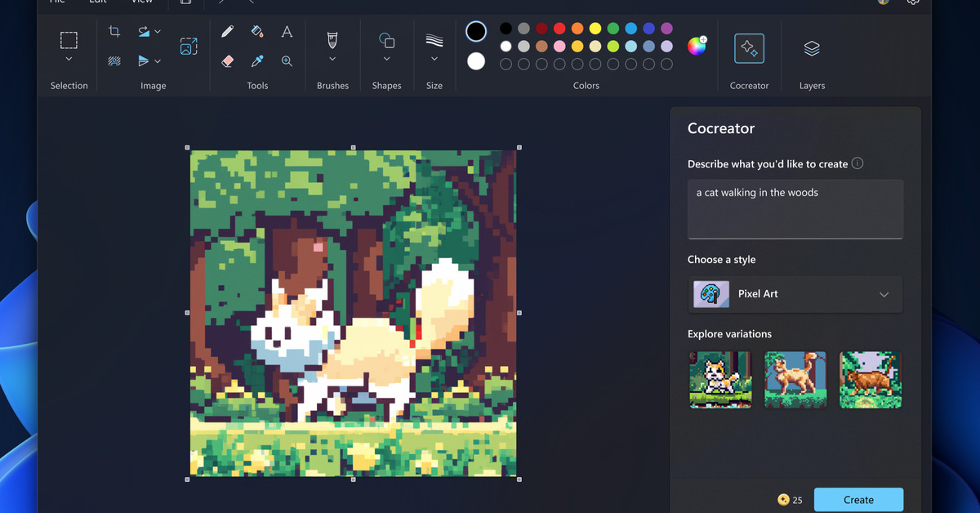Select the Magnifier tool

(287, 60)
